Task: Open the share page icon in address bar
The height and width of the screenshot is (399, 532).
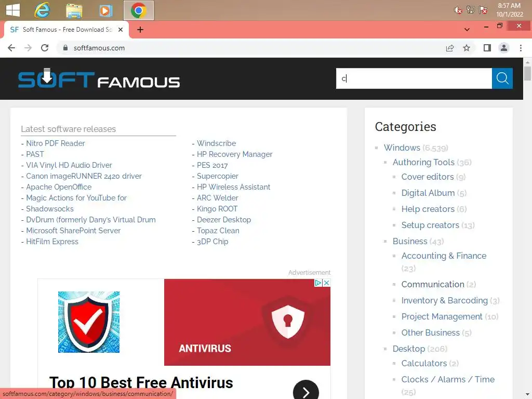Action: 450,48
